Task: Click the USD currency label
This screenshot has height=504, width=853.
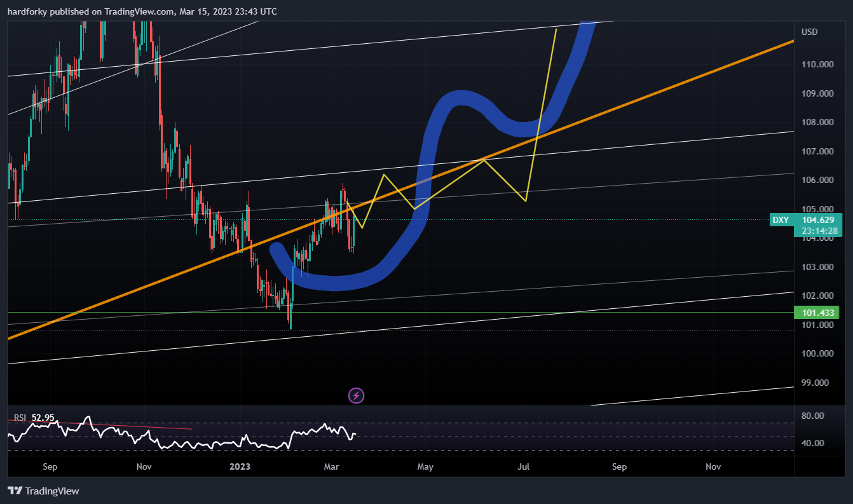Action: coord(810,32)
